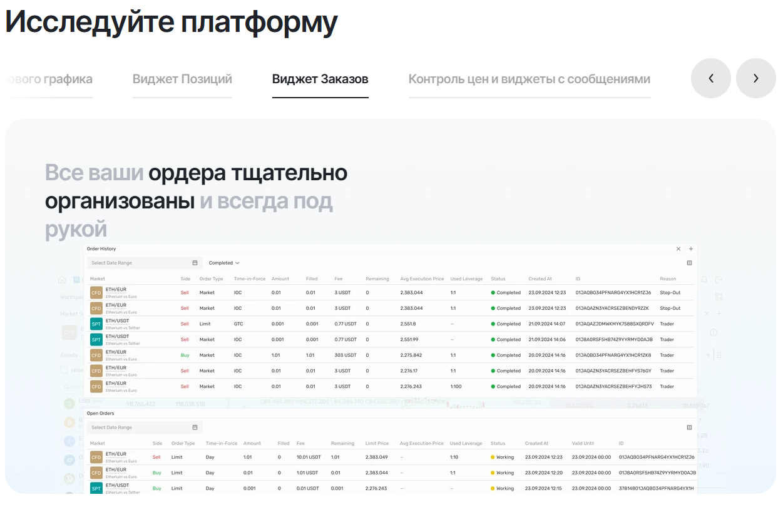
Task: Click the CFD badge of first Order History row
Action: point(96,293)
